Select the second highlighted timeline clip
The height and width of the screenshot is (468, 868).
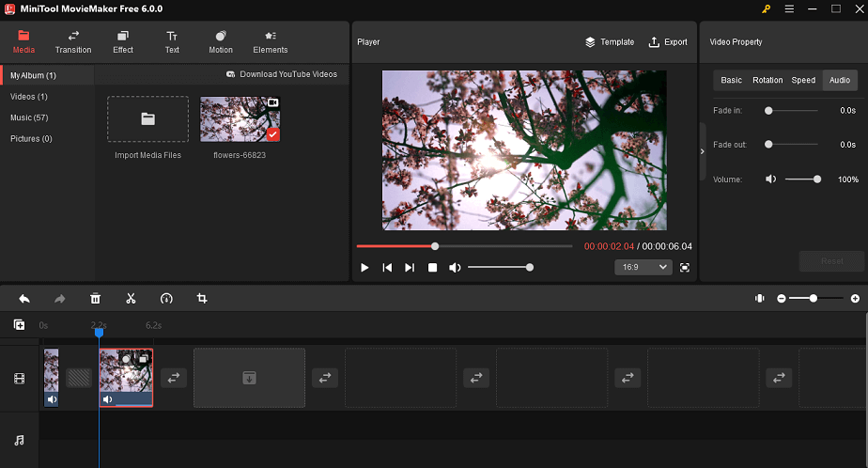tap(126, 378)
